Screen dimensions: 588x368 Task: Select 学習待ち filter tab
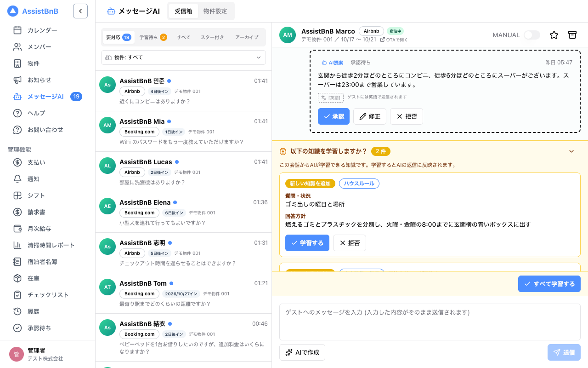(x=153, y=37)
